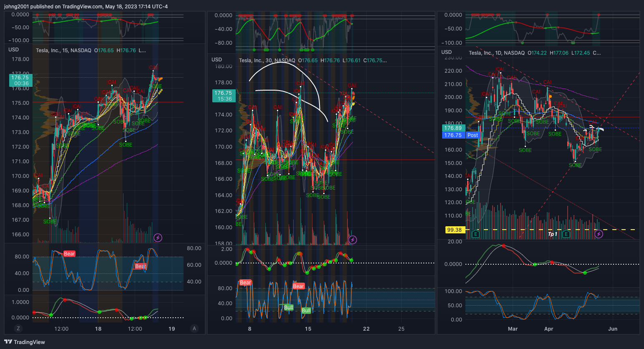Select the Tesla, Inc., 15, NASDAQ title
The image size is (644, 349).
coord(63,51)
